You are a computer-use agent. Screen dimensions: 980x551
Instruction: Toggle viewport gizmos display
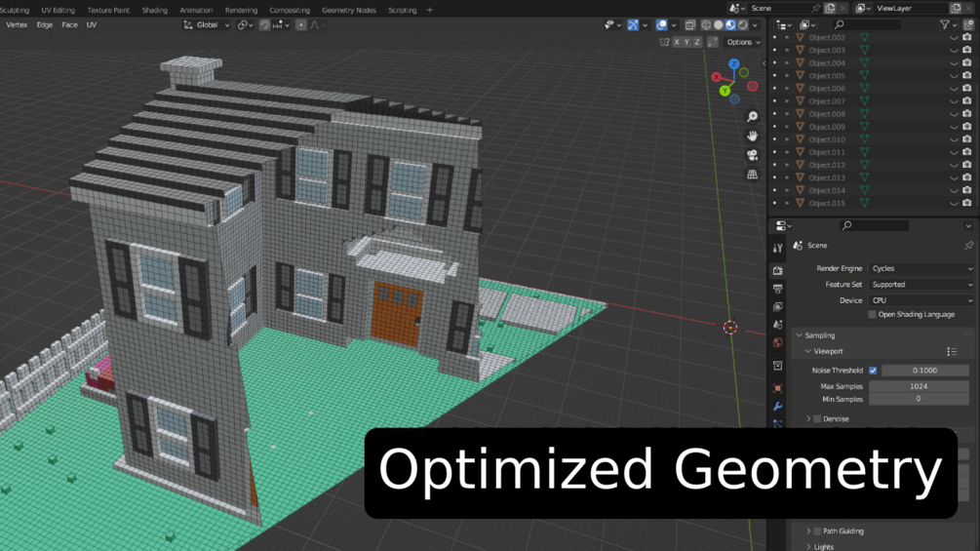tap(633, 25)
